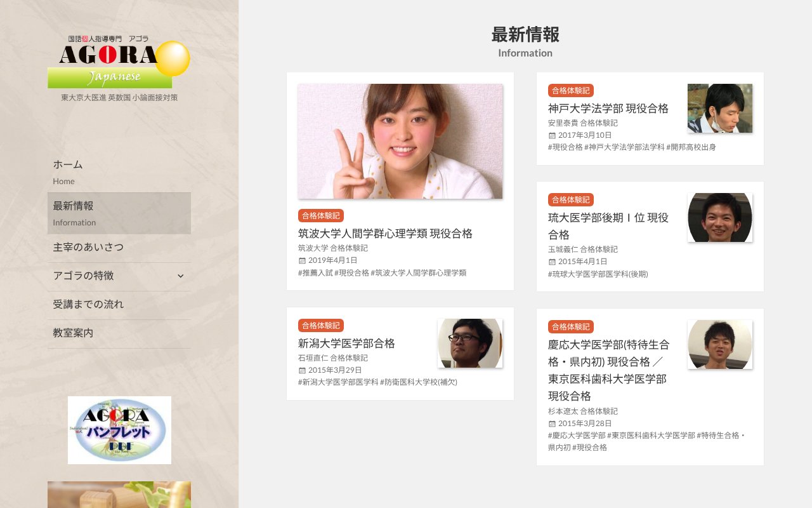
Task: Click the Tsukuba article's large photo thumbnail
Action: (400, 141)
